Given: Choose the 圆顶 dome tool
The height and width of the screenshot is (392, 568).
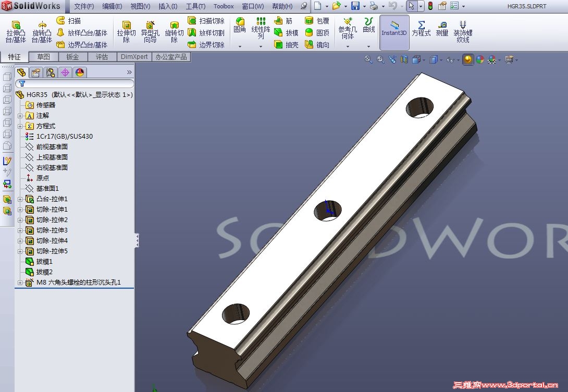Looking at the screenshot, I should point(317,33).
